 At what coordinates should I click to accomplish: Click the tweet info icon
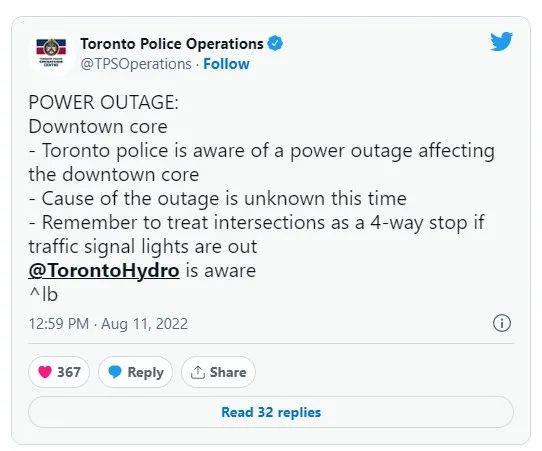tap(502, 323)
